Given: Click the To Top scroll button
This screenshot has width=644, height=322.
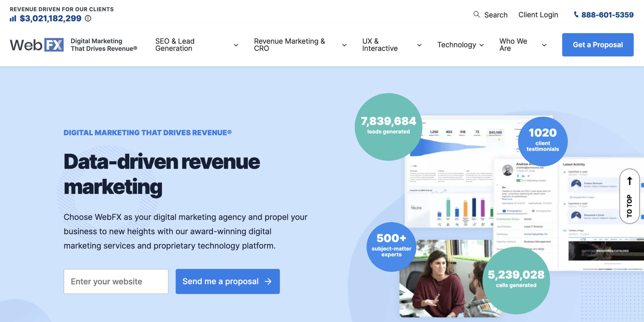Looking at the screenshot, I should point(629,196).
